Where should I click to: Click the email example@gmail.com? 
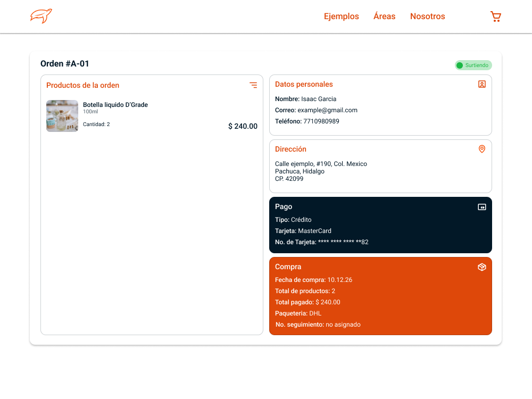click(327, 110)
